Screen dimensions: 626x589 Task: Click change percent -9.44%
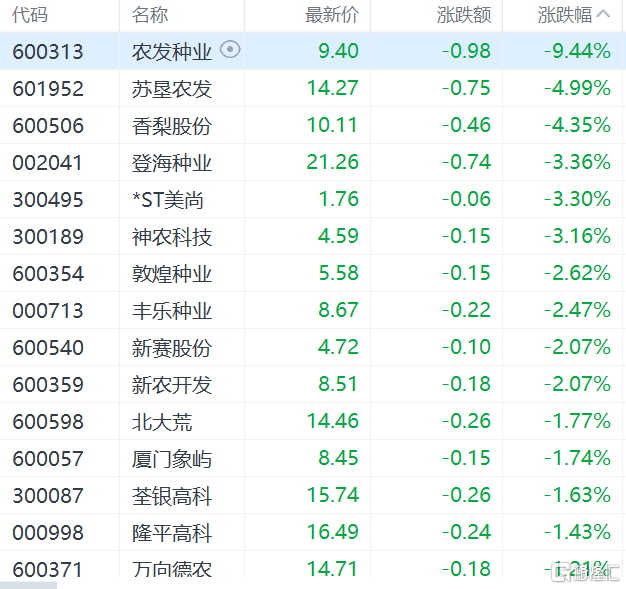pyautogui.click(x=578, y=51)
